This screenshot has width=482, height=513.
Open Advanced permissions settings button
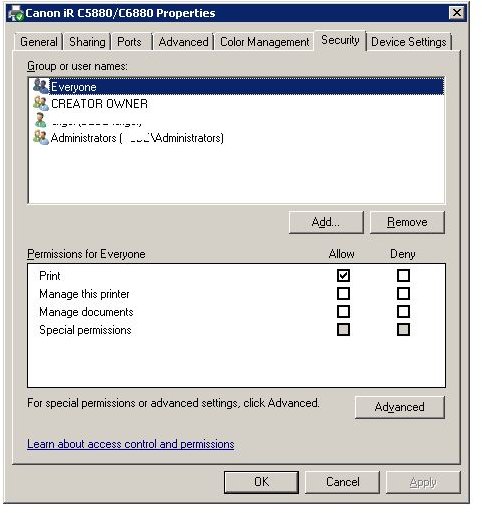(x=400, y=407)
